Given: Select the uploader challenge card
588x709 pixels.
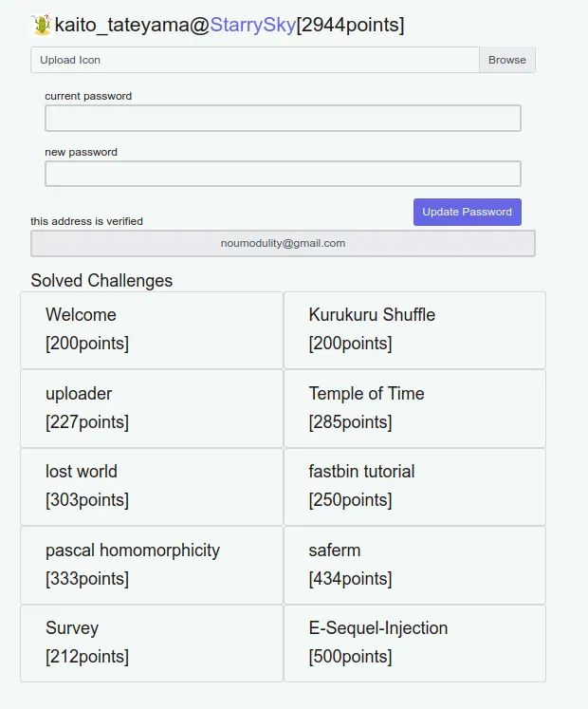Looking at the screenshot, I should pyautogui.click(x=152, y=408).
